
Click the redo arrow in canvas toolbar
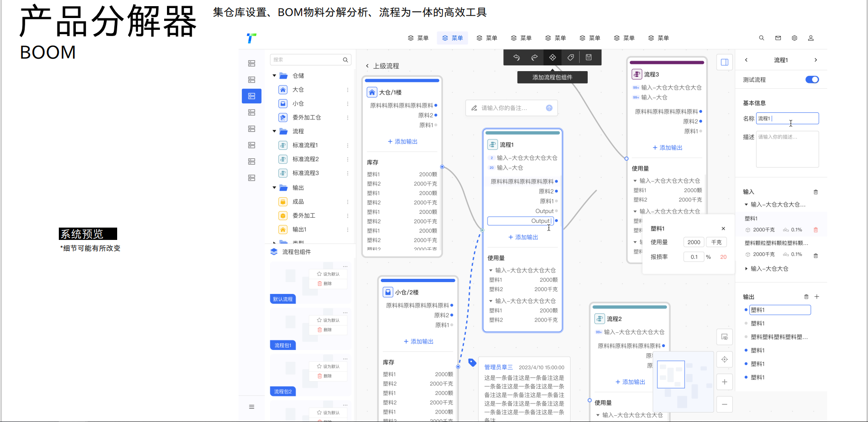coord(535,57)
